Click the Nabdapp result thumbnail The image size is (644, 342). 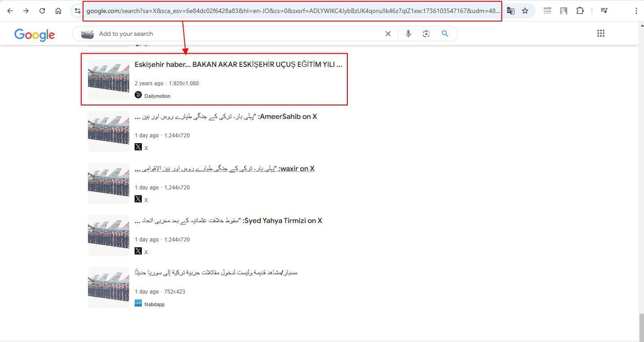[x=109, y=288]
